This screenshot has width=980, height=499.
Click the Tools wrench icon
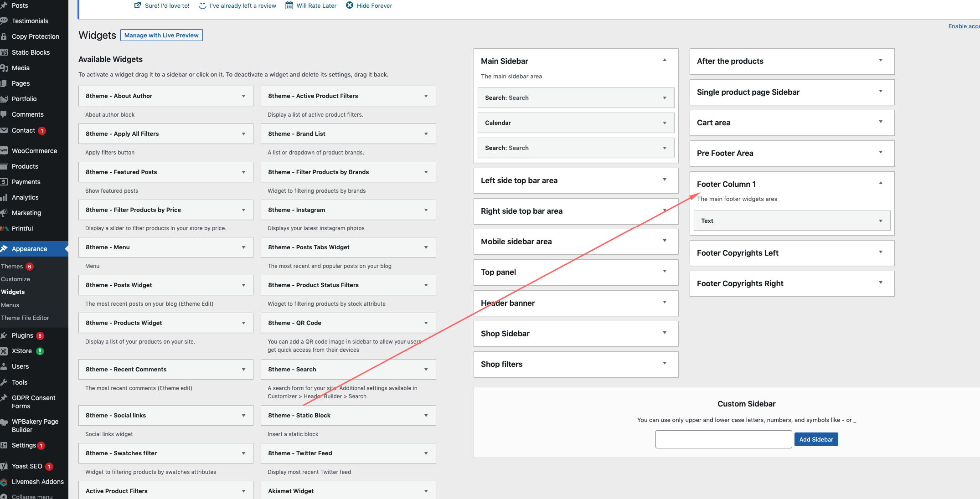[4, 382]
